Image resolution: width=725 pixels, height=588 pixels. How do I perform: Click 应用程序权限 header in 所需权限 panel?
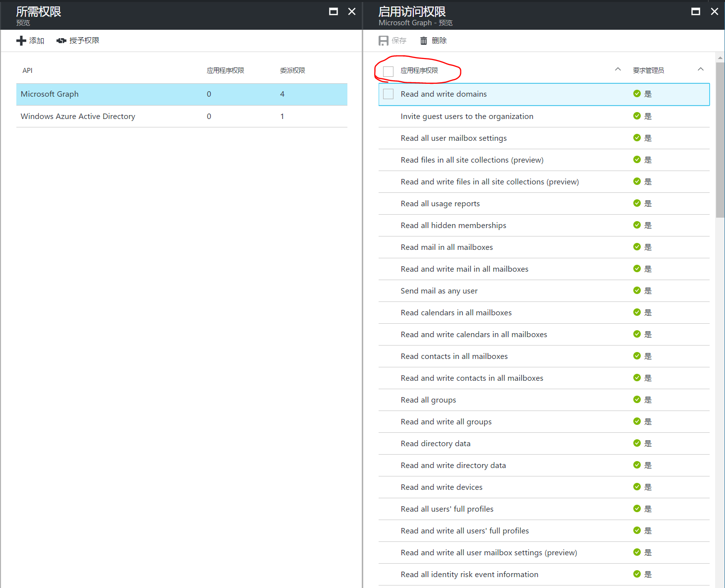pyautogui.click(x=225, y=70)
